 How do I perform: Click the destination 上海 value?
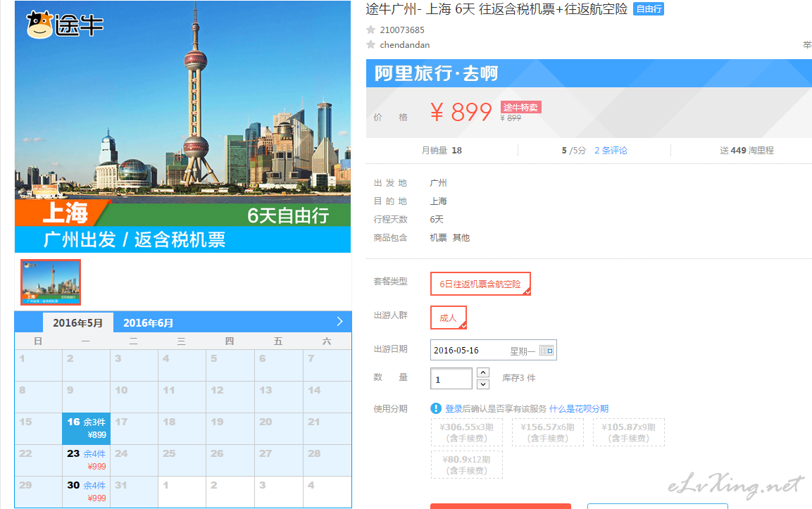tap(438, 201)
